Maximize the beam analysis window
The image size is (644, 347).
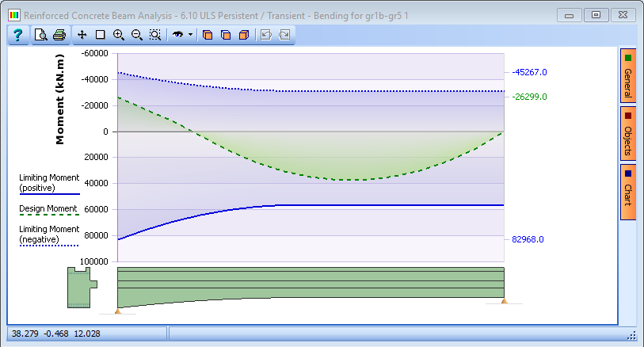coord(596,15)
